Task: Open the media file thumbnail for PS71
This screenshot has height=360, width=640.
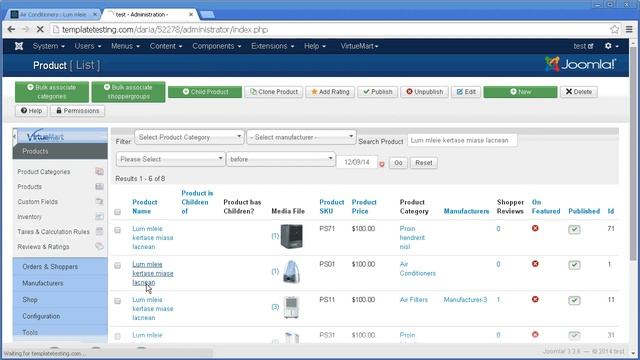Action: (291, 236)
